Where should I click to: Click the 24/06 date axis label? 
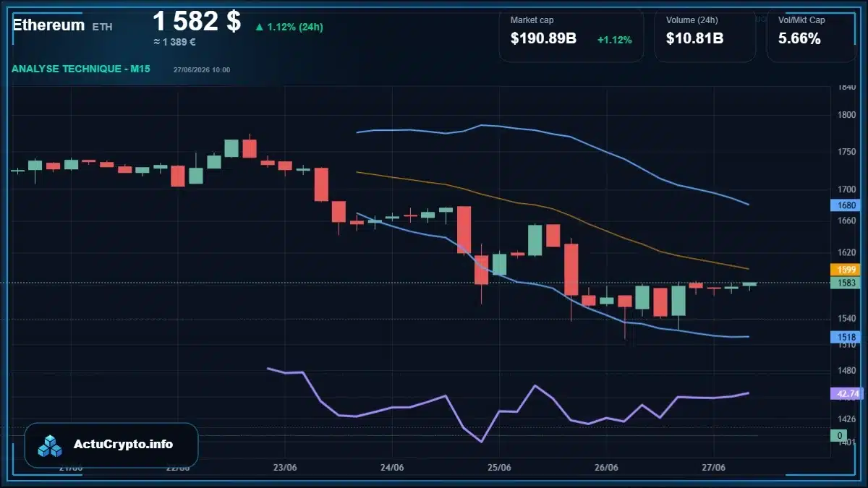coord(391,467)
